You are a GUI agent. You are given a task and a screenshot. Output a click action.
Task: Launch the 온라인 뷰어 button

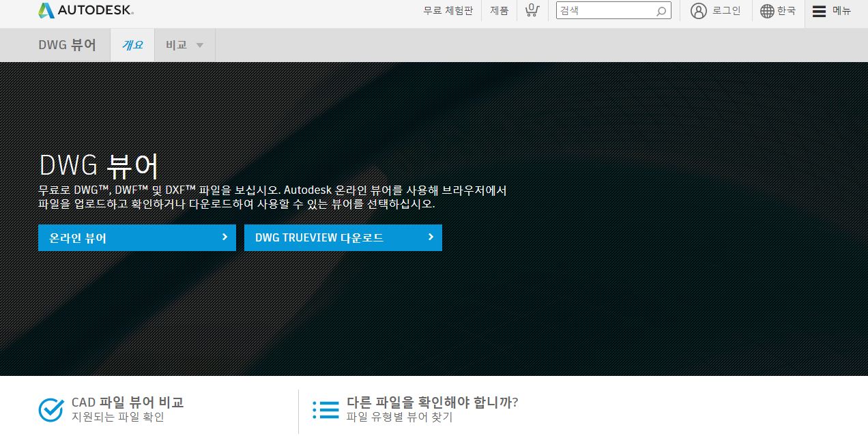[x=137, y=237]
